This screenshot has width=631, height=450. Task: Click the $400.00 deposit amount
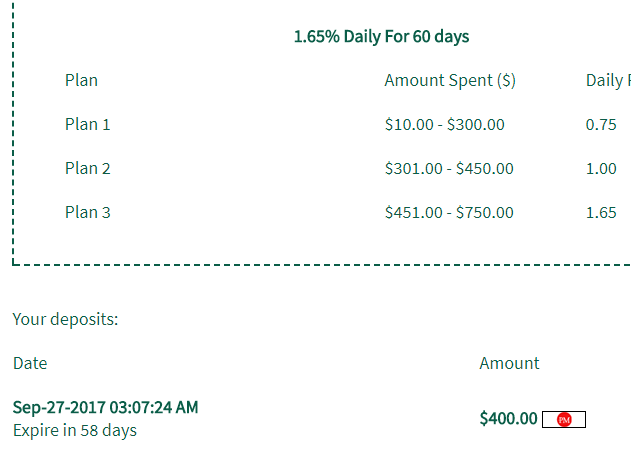click(508, 419)
